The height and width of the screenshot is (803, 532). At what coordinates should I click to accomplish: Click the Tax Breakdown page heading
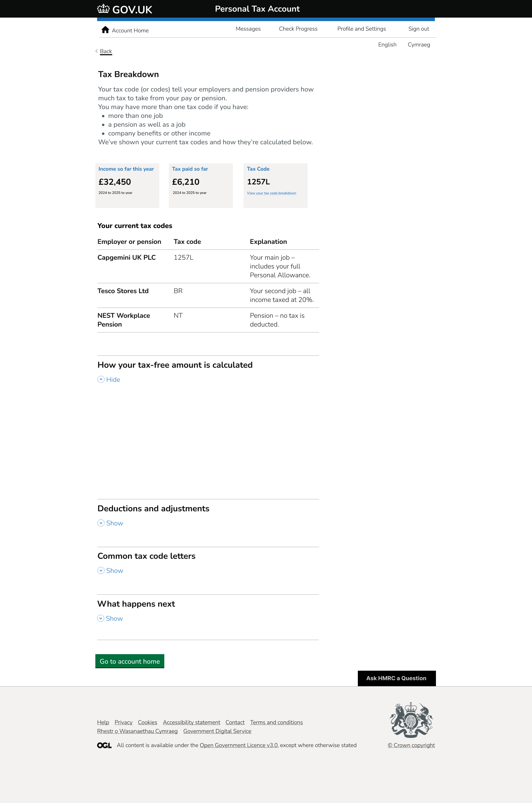[128, 74]
